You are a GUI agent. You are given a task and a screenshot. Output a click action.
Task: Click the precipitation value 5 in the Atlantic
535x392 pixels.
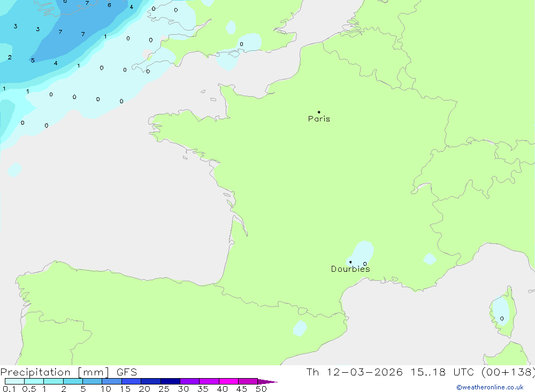coord(33,60)
